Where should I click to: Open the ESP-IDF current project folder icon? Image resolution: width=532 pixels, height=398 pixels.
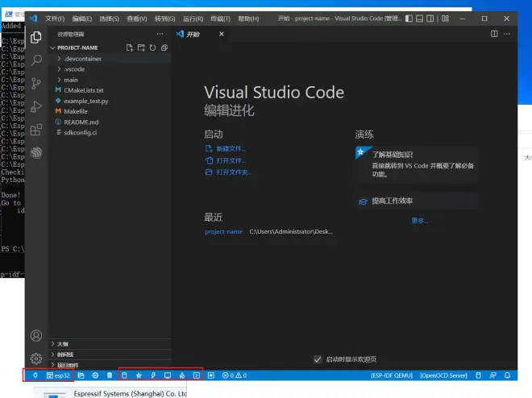tap(81, 375)
